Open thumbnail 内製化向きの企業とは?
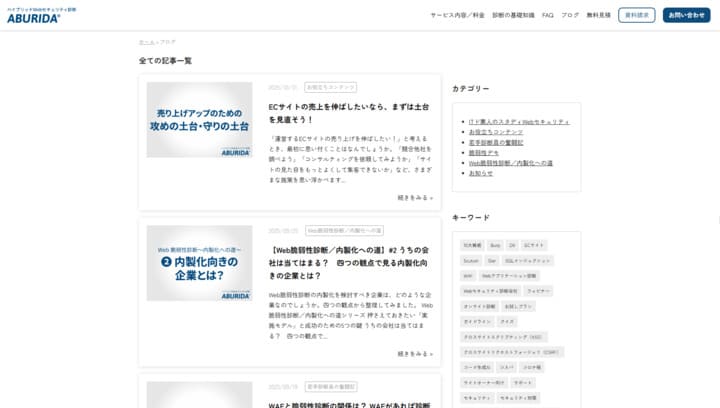Image resolution: width=720 pixels, height=408 pixels. [x=199, y=263]
